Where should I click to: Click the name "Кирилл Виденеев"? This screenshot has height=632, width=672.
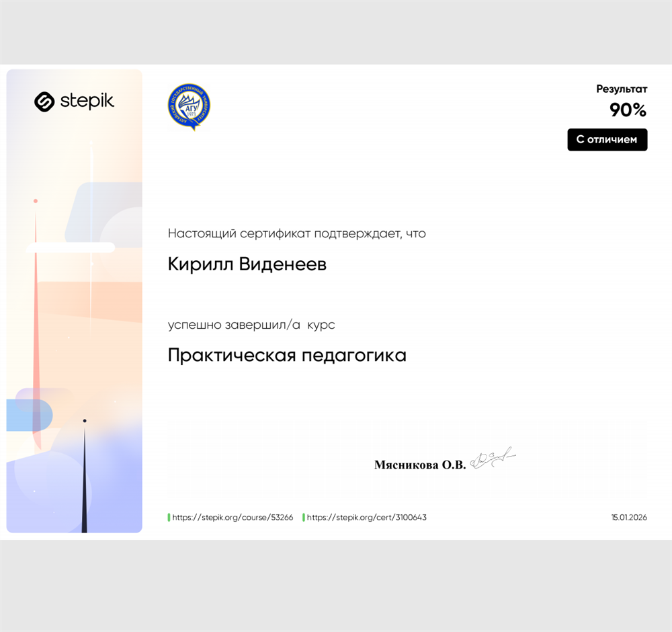pyautogui.click(x=247, y=264)
